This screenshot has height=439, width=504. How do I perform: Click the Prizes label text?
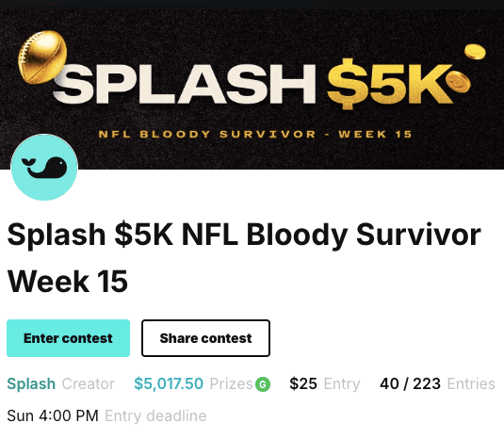pyautogui.click(x=231, y=383)
